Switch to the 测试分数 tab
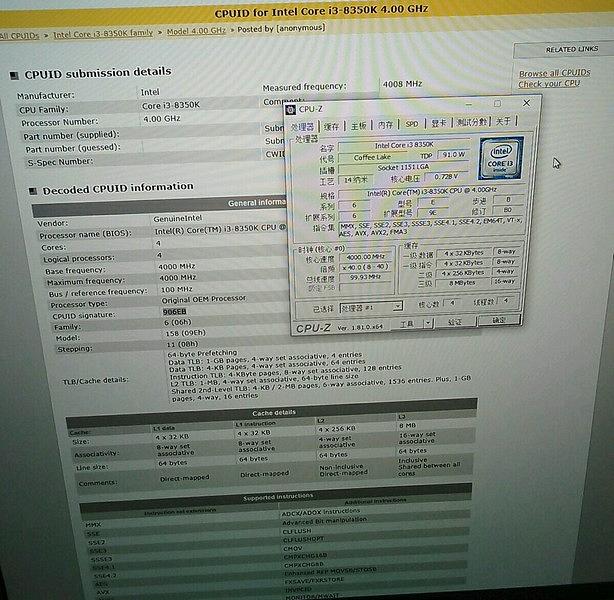The width and height of the screenshot is (614, 600). 472,122
